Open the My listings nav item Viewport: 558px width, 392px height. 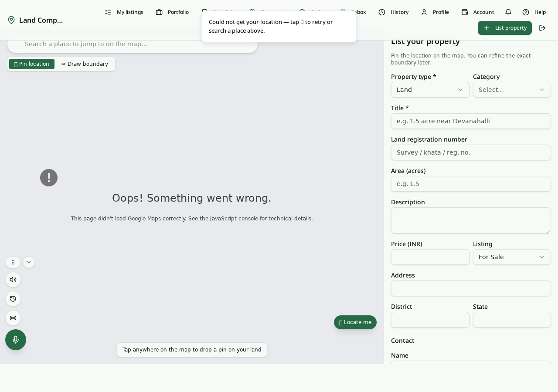tap(124, 12)
